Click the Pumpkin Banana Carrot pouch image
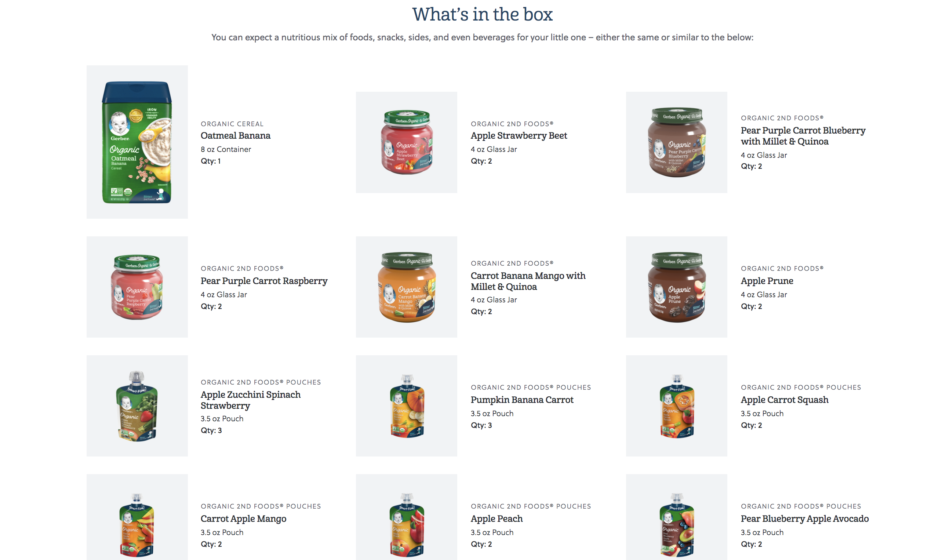949x560 pixels. click(406, 406)
